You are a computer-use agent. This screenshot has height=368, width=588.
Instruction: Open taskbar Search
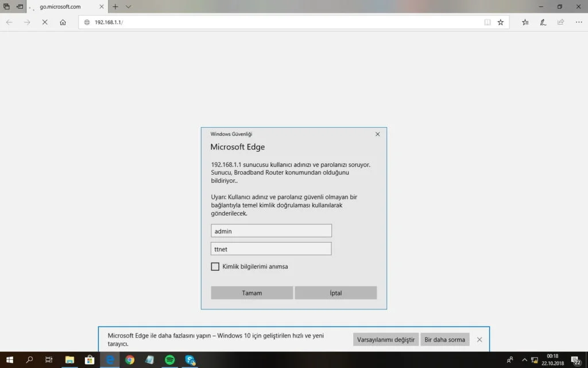[x=29, y=360]
